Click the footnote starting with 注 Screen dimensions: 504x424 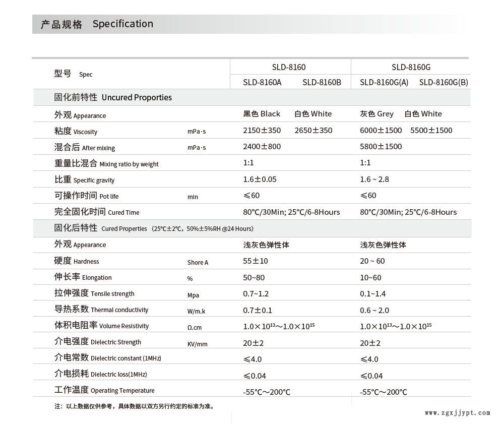pyautogui.click(x=135, y=406)
